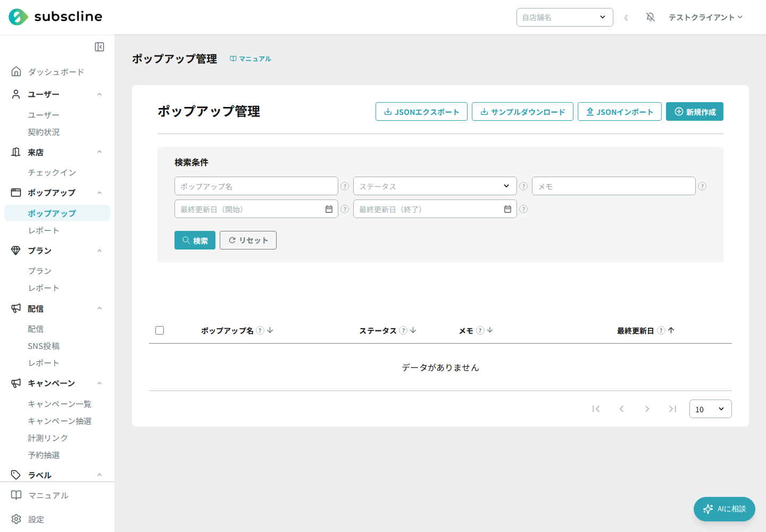
Task: Collapse the 来店 sidebar section
Action: 99,152
